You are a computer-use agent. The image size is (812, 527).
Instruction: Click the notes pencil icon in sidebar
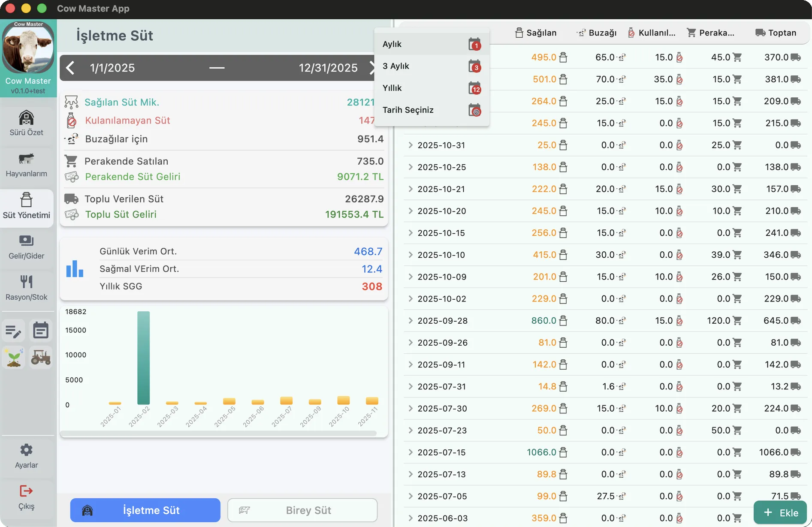click(13, 331)
